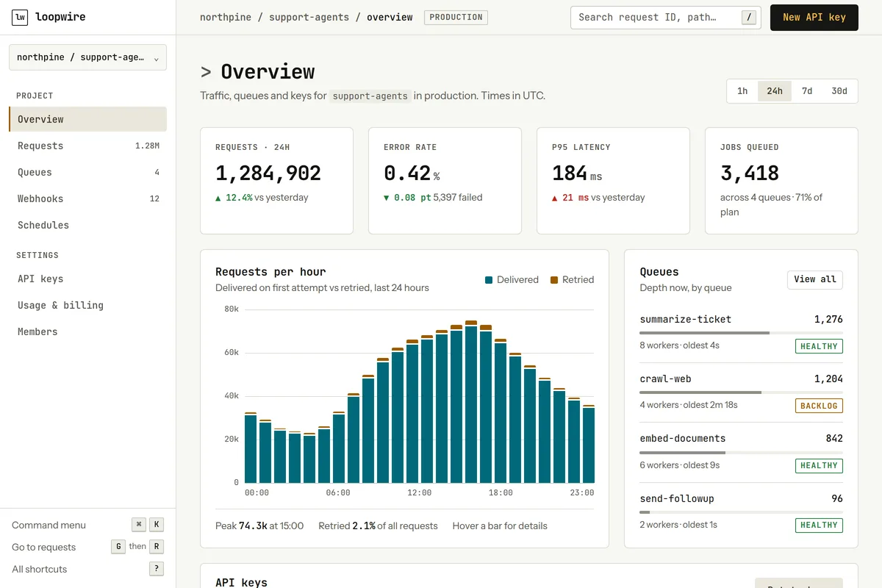
Task: Click the northpine breadcrumb link
Action: click(224, 17)
